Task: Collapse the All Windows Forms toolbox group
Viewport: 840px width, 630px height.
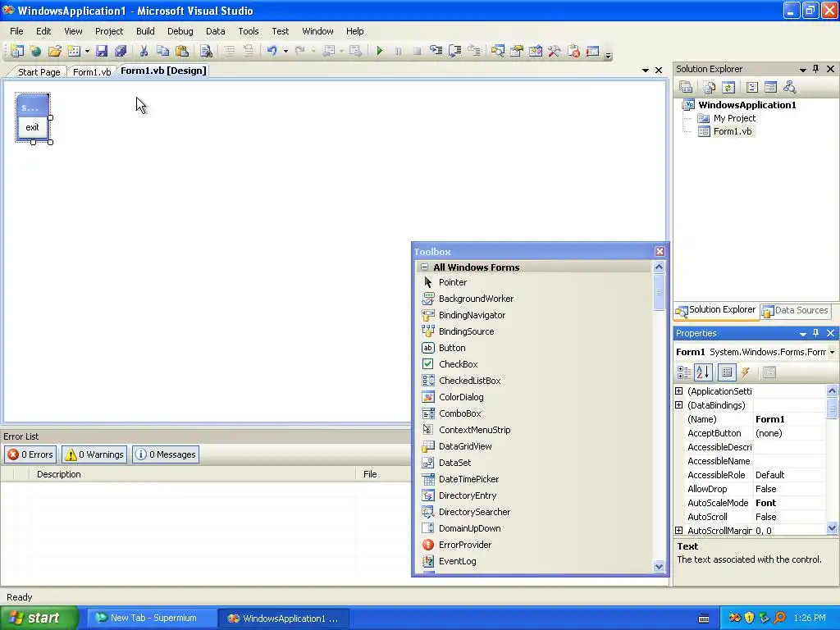Action: pyautogui.click(x=424, y=267)
